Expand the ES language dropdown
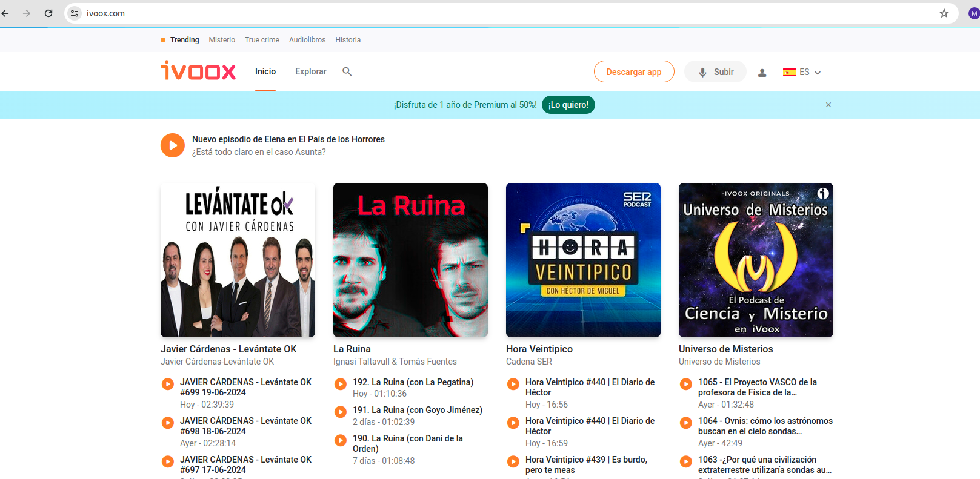Viewport: 980px width, 479px height. (802, 72)
